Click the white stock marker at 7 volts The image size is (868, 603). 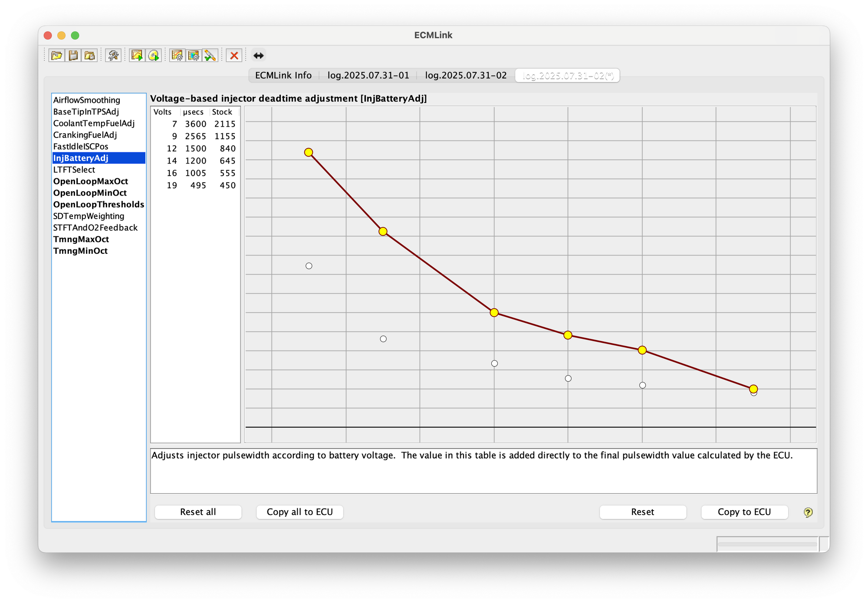(309, 266)
